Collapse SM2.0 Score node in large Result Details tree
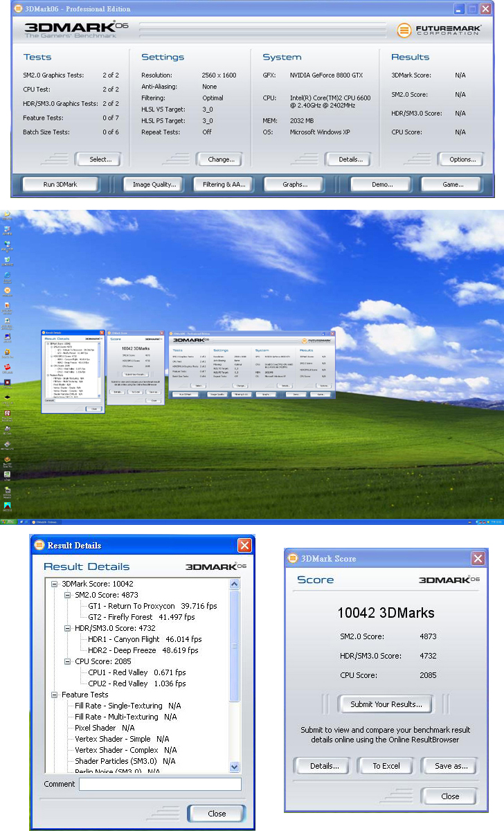504x831 pixels. point(68,595)
